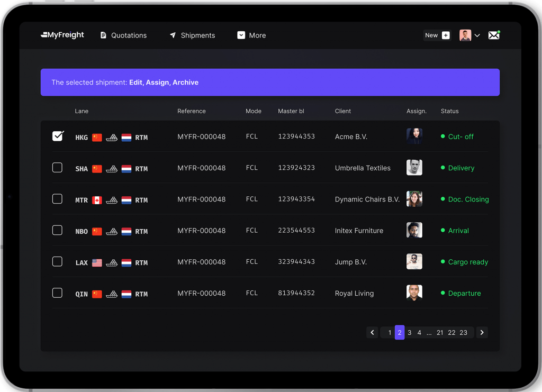Screen dimensions: 542x392
Task: Click the plus icon beside New
Action: click(x=446, y=35)
